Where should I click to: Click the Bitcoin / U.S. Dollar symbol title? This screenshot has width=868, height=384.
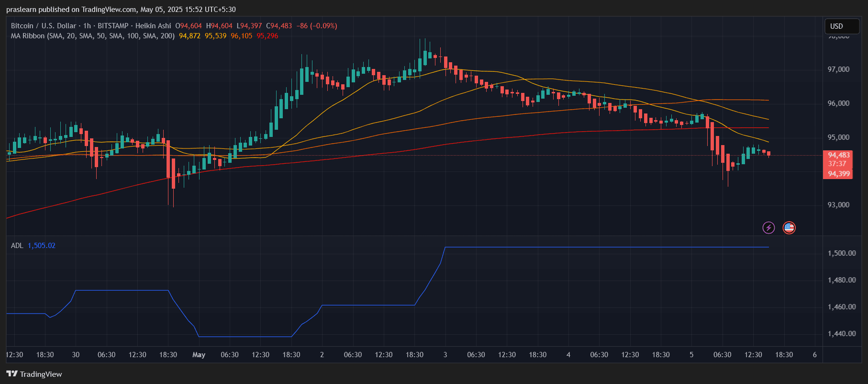coord(44,26)
